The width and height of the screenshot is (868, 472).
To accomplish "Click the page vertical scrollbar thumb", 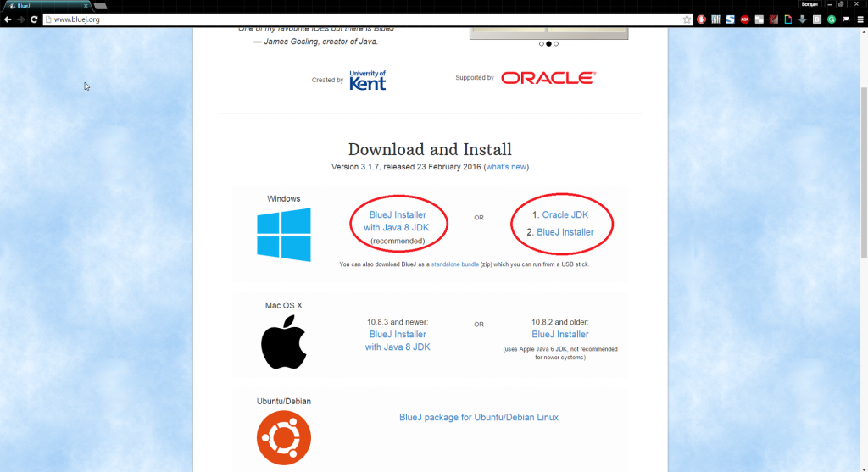I will 864,172.
